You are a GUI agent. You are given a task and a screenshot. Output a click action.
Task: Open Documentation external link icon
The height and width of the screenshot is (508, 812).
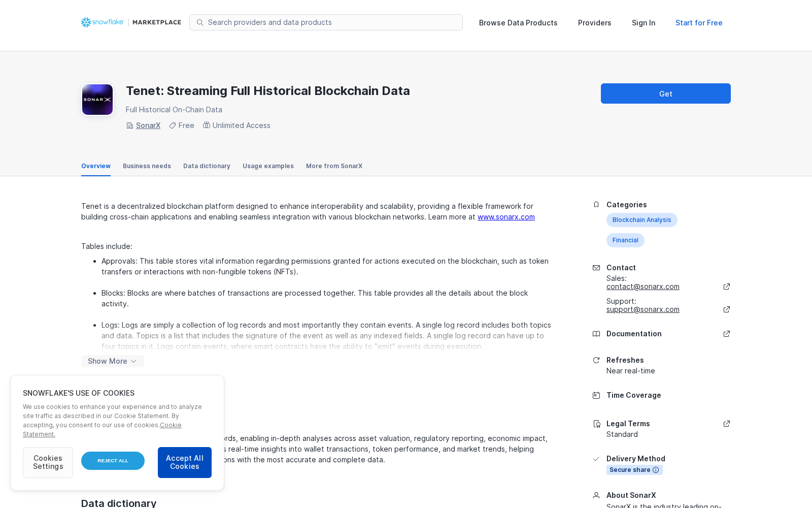pyautogui.click(x=727, y=334)
